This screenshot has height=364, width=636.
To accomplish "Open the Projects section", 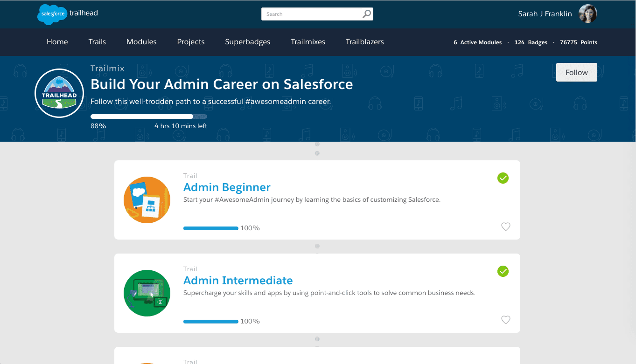I will pyautogui.click(x=190, y=42).
